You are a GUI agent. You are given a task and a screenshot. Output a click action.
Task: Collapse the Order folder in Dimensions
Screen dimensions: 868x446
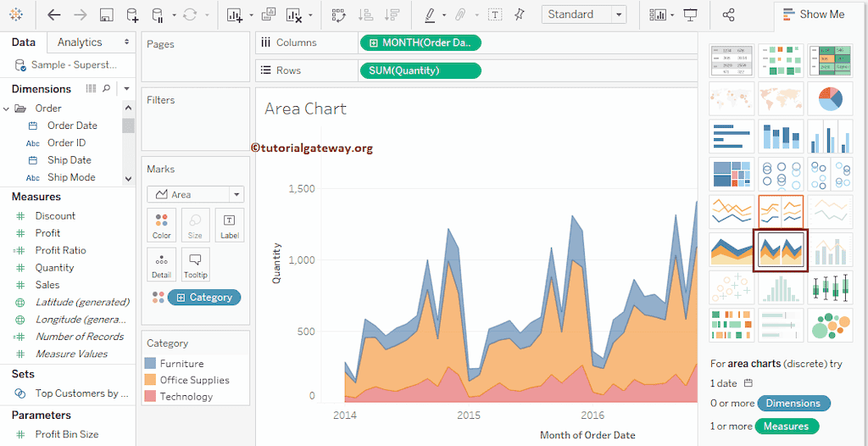[x=7, y=109]
